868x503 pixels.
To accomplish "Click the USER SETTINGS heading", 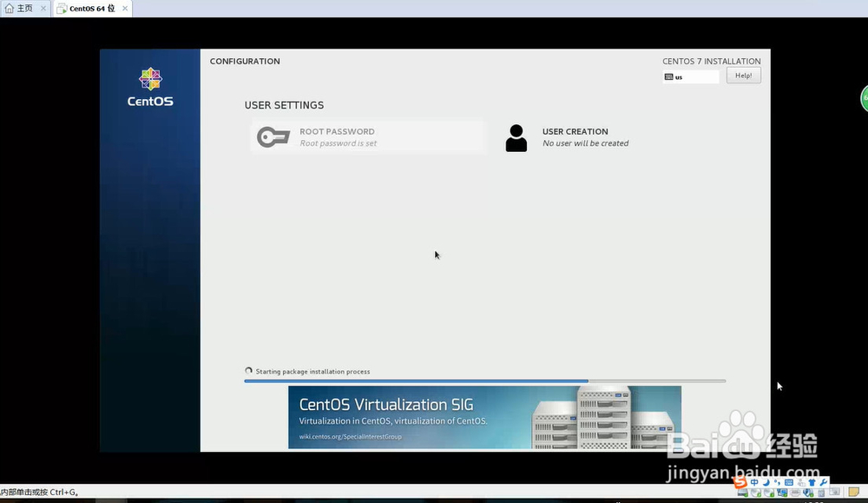I will point(284,105).
